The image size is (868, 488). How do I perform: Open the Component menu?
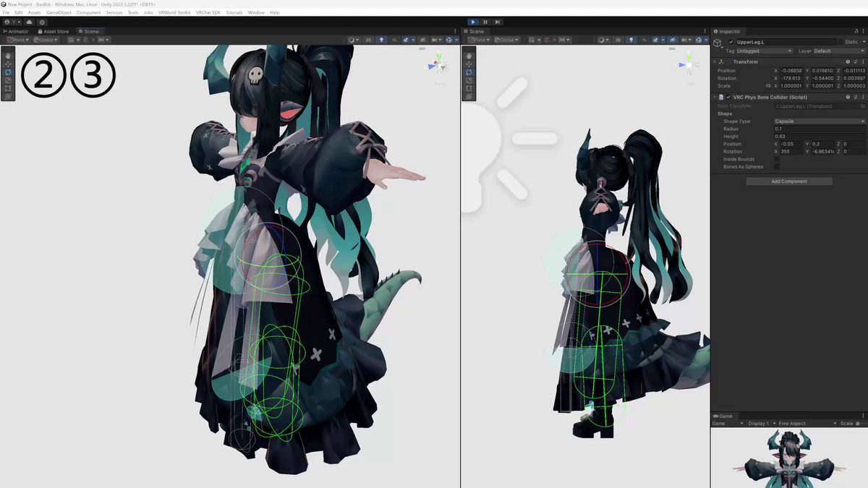tap(89, 13)
